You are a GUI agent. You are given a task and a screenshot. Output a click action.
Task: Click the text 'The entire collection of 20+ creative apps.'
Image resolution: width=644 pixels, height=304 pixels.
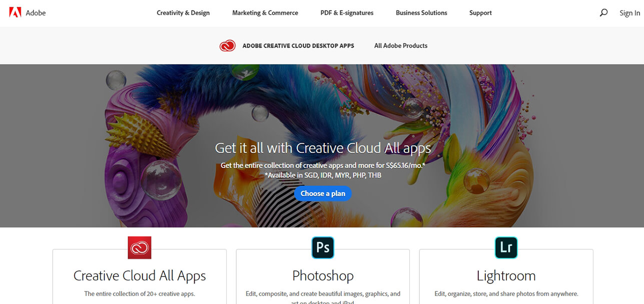click(140, 294)
